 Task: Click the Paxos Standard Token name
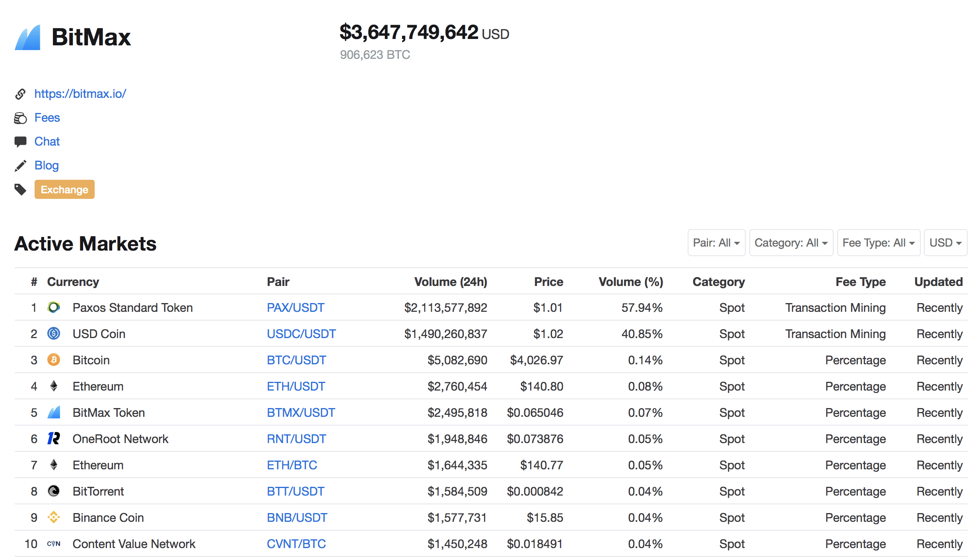132,307
